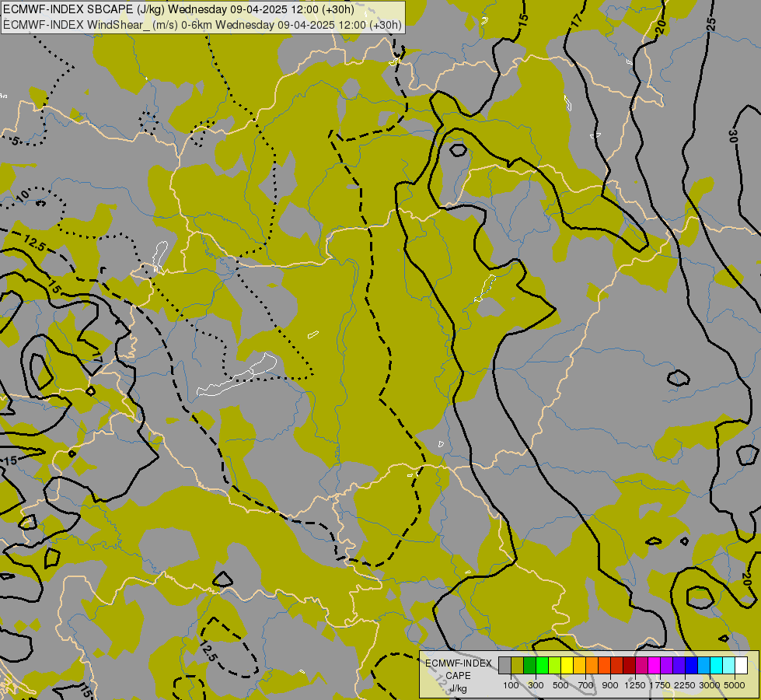Click the legend value 300

coord(536,685)
